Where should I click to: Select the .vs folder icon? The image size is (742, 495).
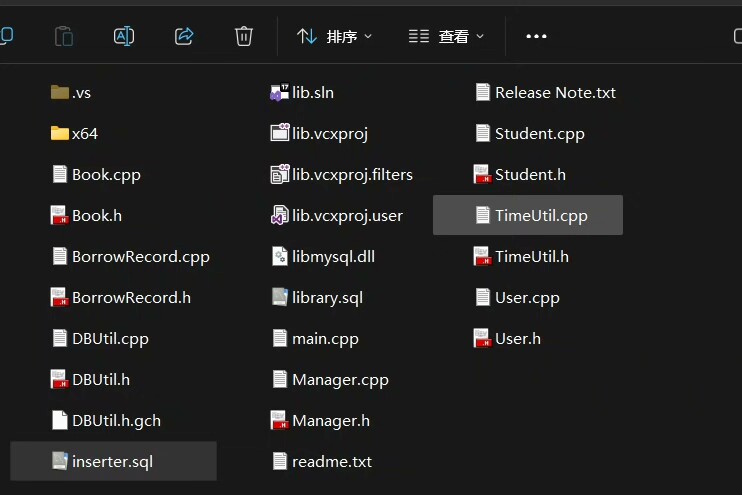click(x=60, y=92)
